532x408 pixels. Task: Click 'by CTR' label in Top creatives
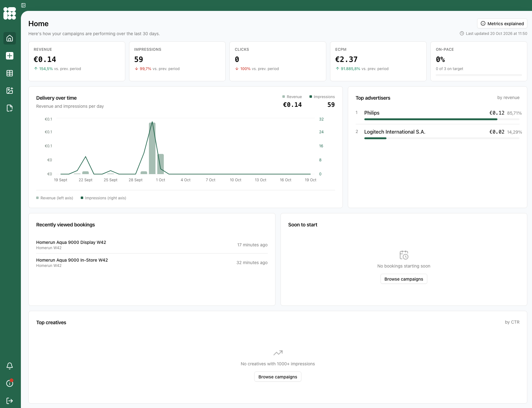pos(512,322)
